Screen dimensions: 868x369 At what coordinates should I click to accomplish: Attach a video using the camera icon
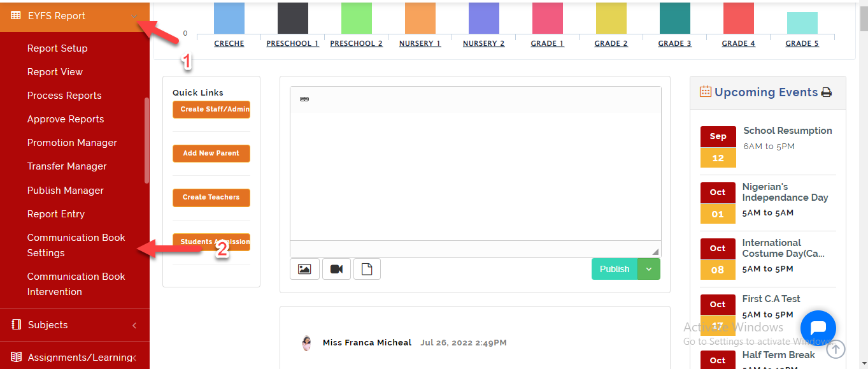click(336, 269)
